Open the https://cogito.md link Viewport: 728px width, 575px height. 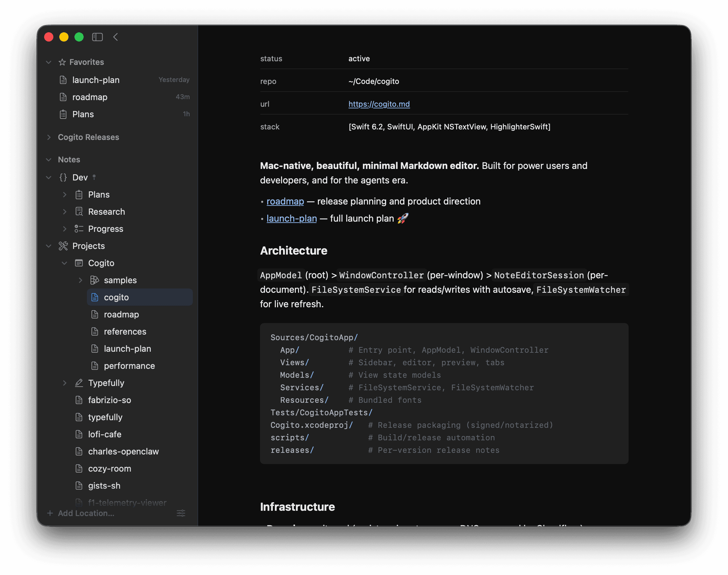pyautogui.click(x=379, y=104)
